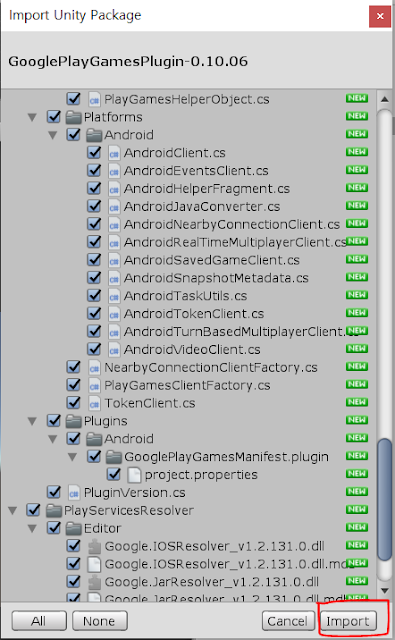Click PlayGamesHelperObject.cs script icon
The height and width of the screenshot is (640, 395).
tap(94, 99)
